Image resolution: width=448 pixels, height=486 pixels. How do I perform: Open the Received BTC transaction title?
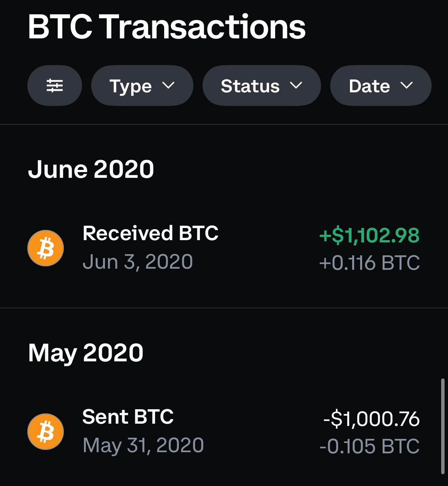(150, 233)
